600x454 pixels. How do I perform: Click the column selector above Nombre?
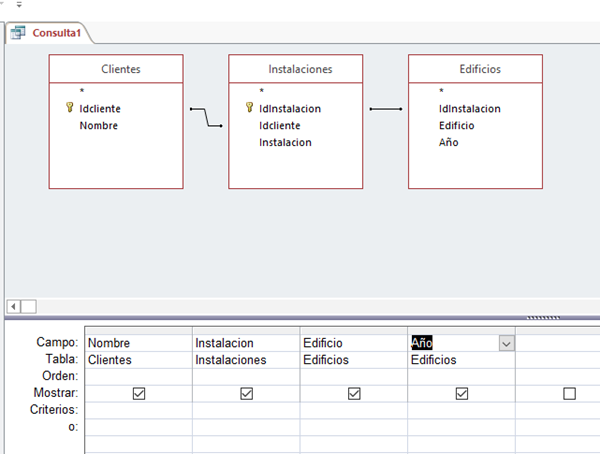pos(139,331)
